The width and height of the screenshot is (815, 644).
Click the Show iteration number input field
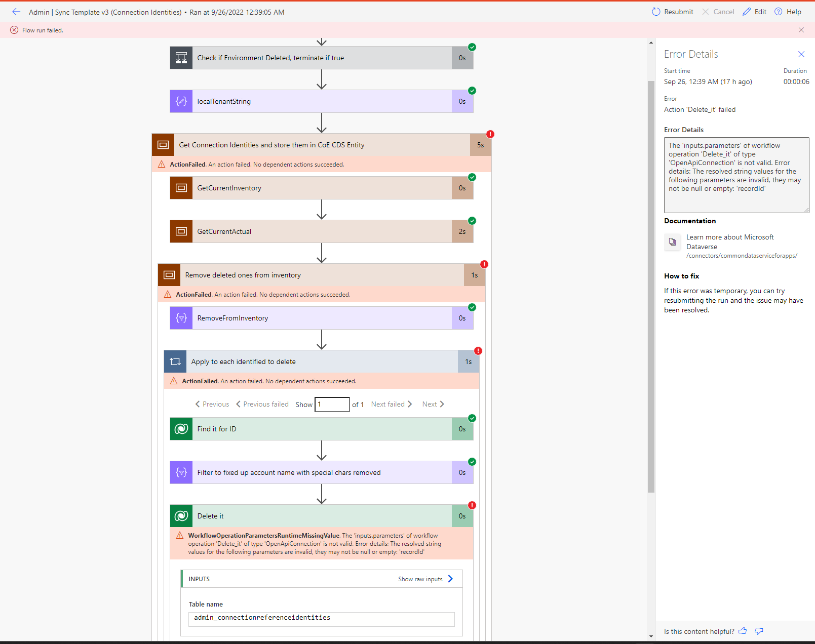(x=332, y=404)
